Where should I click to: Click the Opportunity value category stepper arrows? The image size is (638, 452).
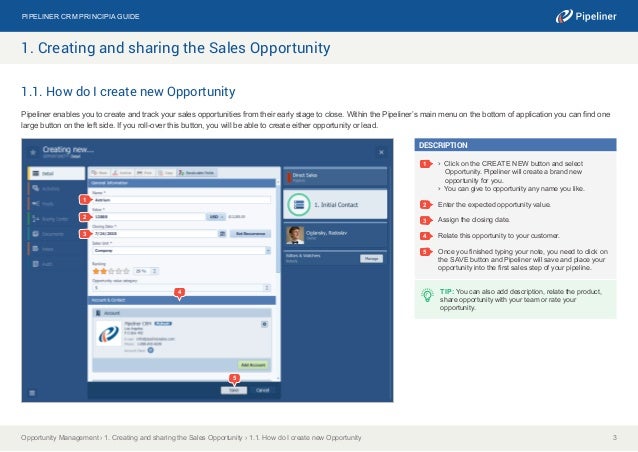[267, 288]
